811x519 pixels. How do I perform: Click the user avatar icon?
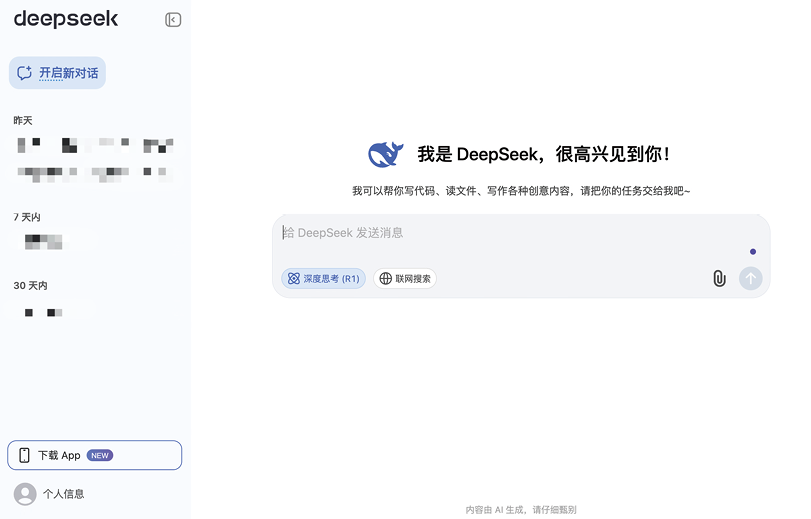(25, 494)
